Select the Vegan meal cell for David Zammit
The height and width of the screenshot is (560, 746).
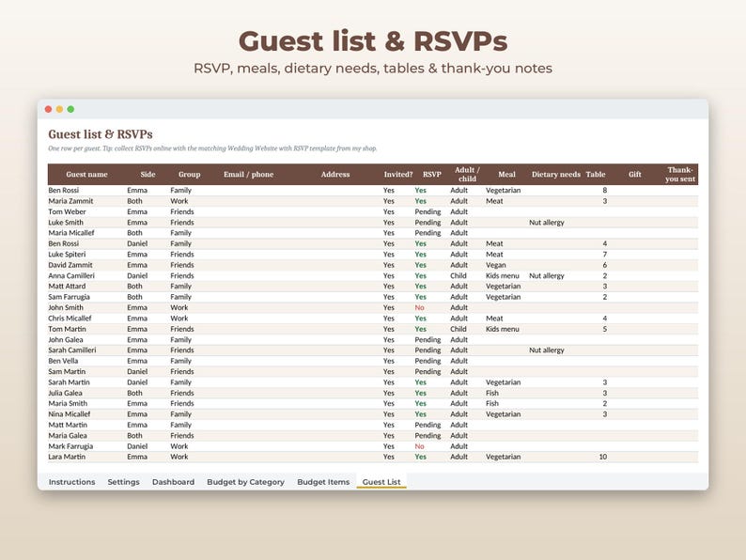tap(496, 265)
